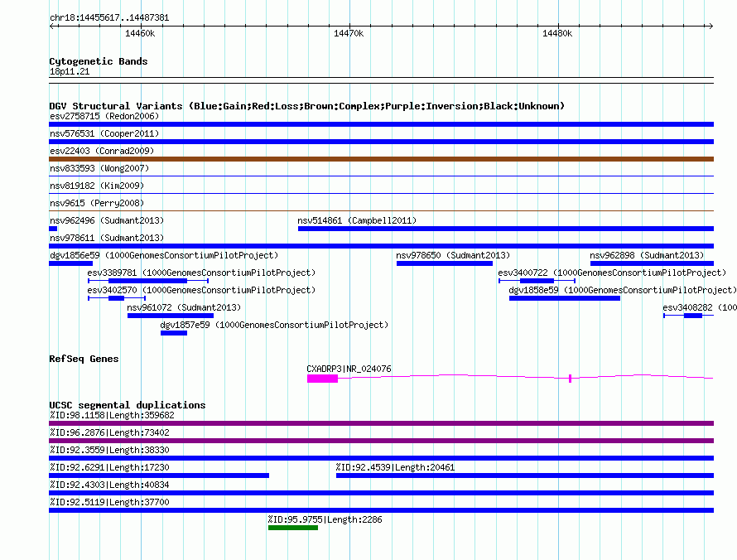Image resolution: width=737 pixels, height=560 pixels.
Task: Click the small blue bar under dgv1857e59
Action: [174, 333]
